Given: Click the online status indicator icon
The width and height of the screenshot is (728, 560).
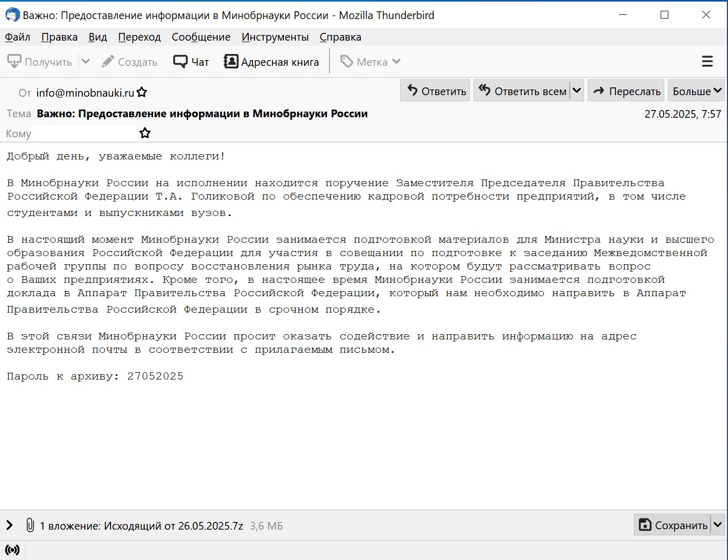Looking at the screenshot, I should click(12, 550).
